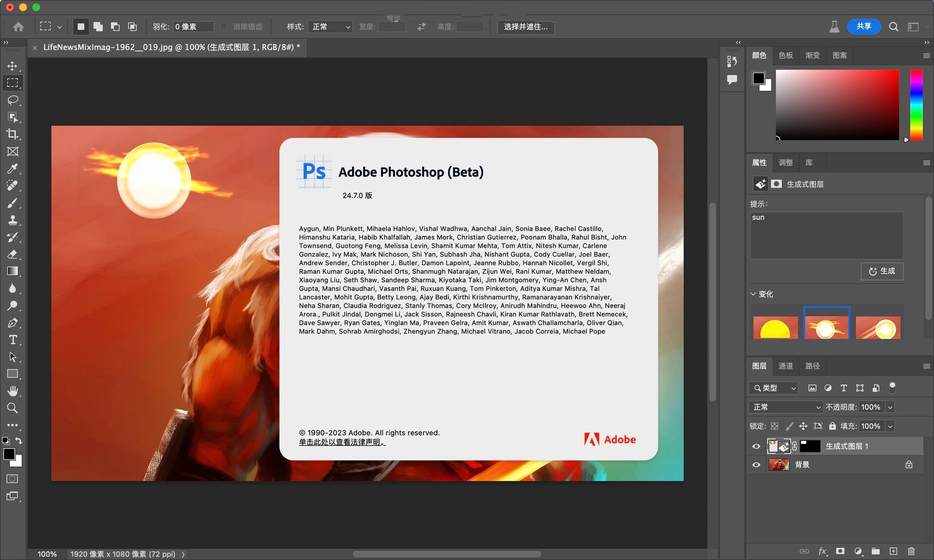Open the 色板 tab
Viewport: 934px width, 560px height.
click(x=785, y=55)
